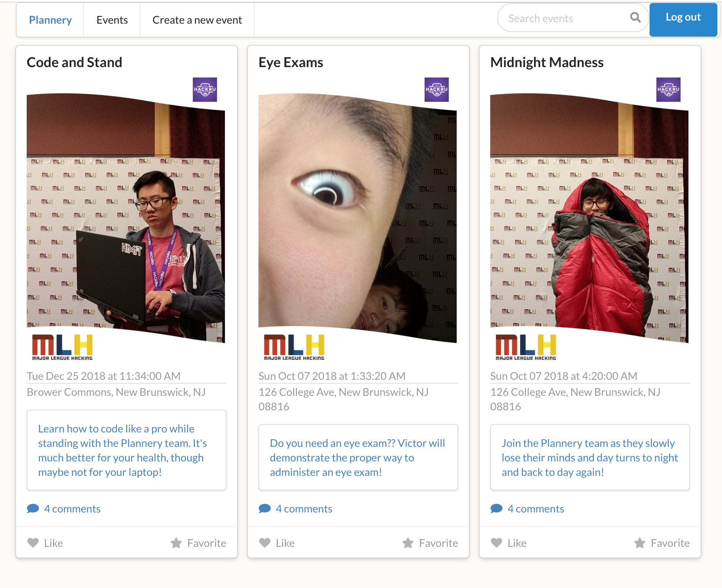Log out of Plannery
The image size is (722, 588).
pyautogui.click(x=683, y=19)
